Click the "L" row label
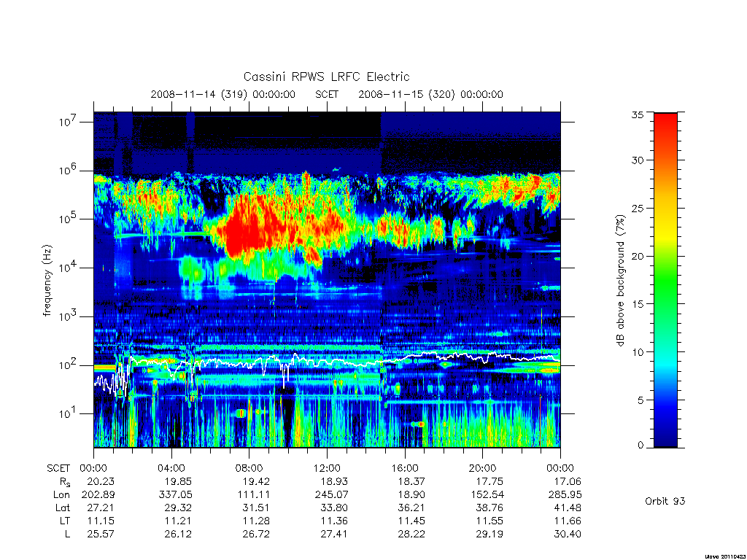The width and height of the screenshot is (747, 560). tap(67, 534)
